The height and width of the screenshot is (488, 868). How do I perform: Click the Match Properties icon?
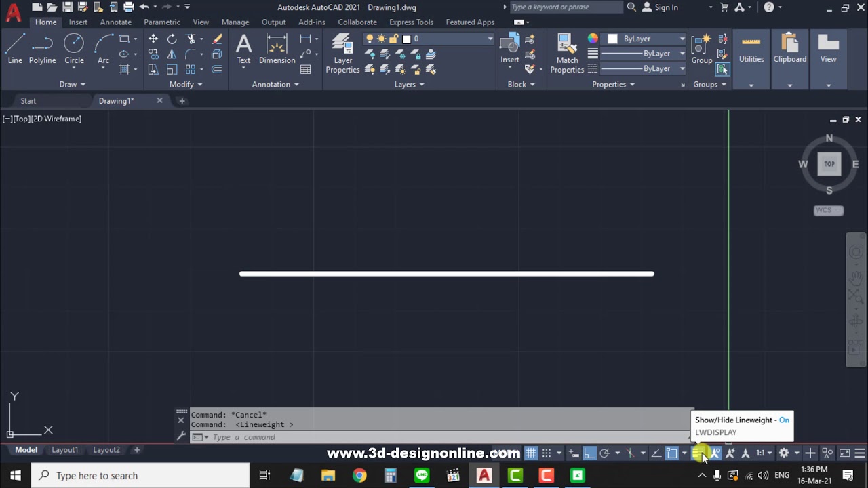pos(567,54)
